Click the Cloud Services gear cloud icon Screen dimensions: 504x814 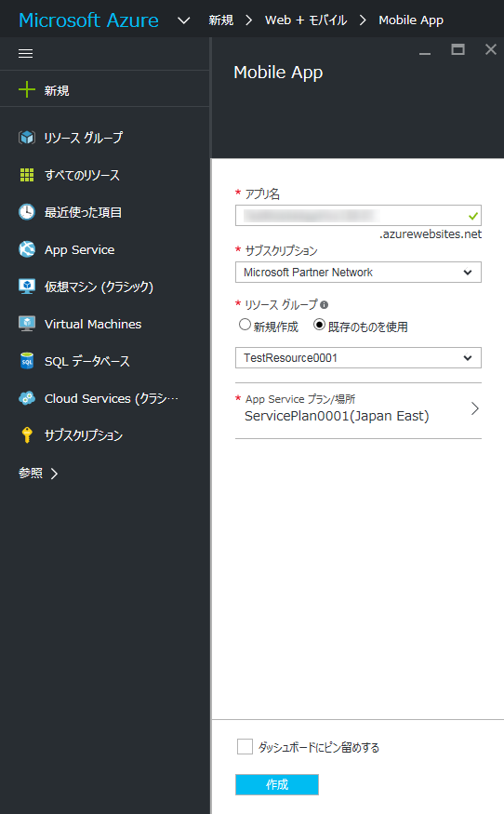pyautogui.click(x=27, y=398)
